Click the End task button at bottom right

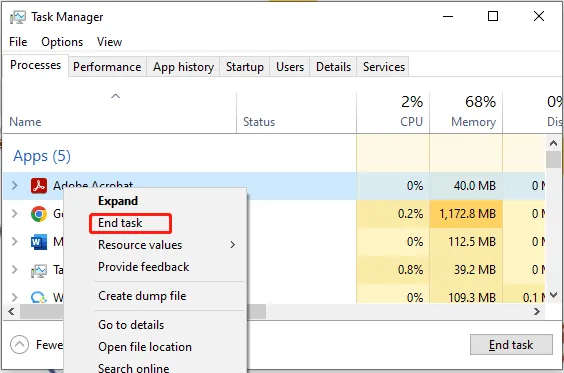click(511, 345)
